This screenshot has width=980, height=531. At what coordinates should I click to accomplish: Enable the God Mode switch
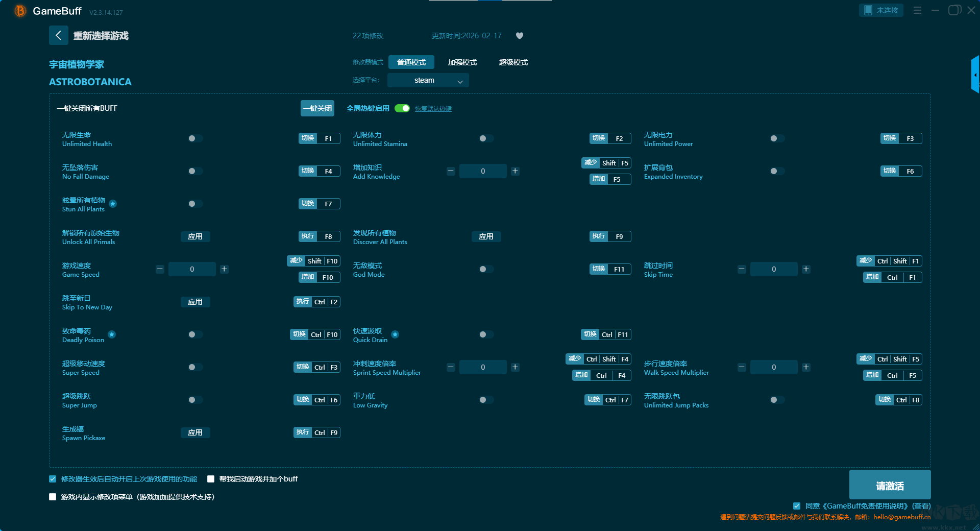pos(486,269)
